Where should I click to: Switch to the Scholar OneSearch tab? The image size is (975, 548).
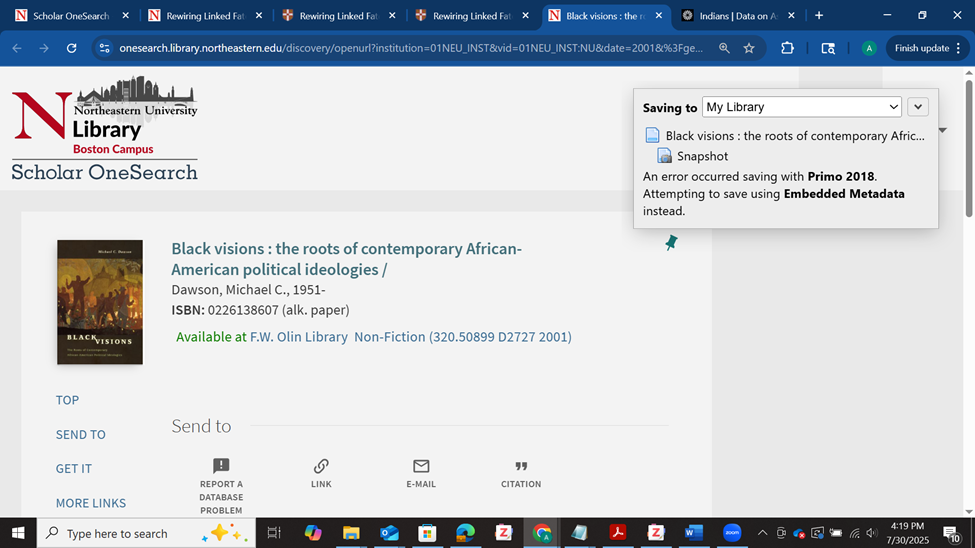71,16
